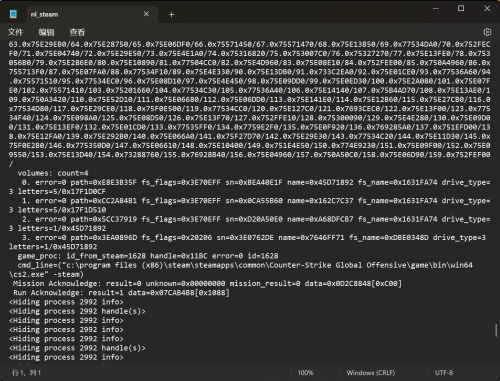Add a new tab with plus button
Screen dimensions: 500x381
point(171,14)
